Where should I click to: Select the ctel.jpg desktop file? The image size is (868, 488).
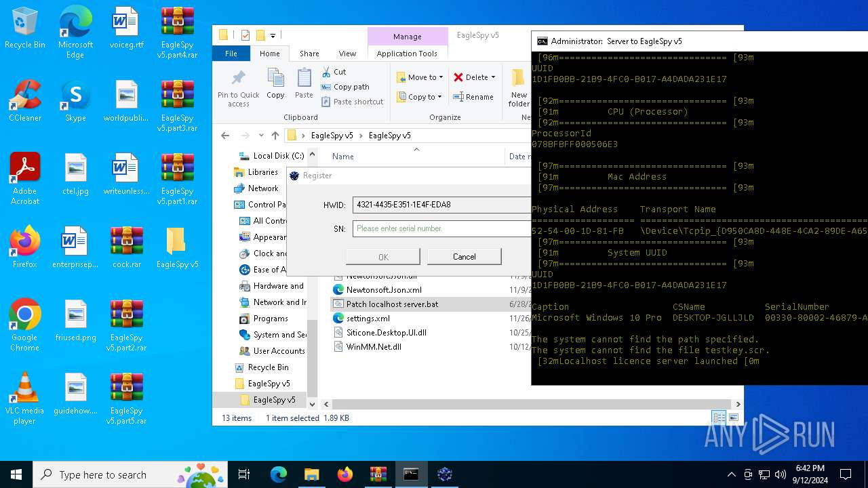tap(75, 174)
